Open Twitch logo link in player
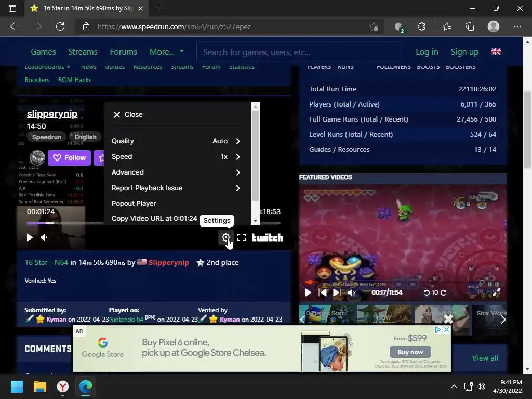The image size is (532, 399). pos(268,237)
